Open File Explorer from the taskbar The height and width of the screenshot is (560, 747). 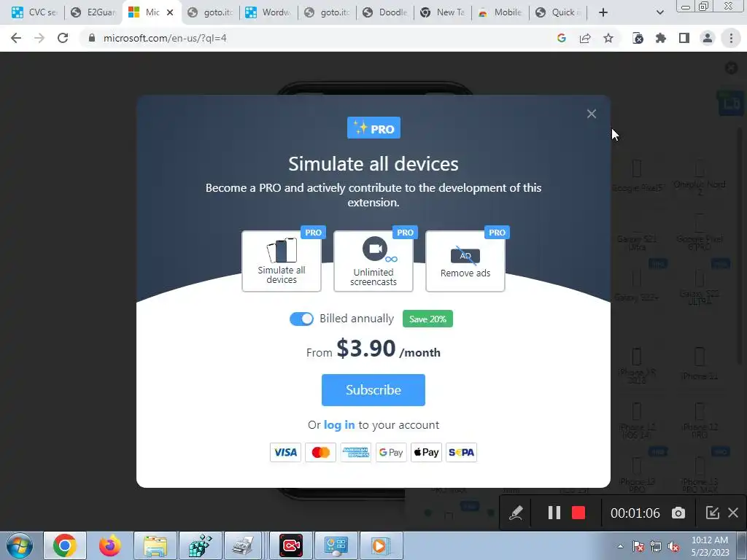(x=155, y=545)
